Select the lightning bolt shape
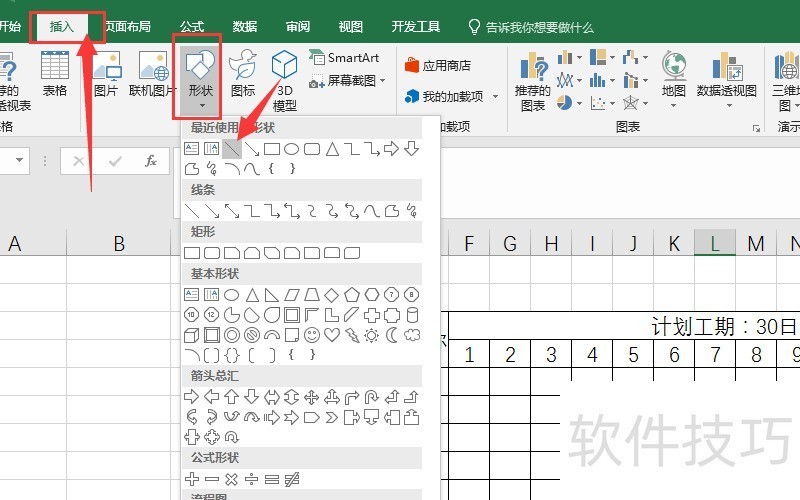The width and height of the screenshot is (800, 500). [x=352, y=335]
